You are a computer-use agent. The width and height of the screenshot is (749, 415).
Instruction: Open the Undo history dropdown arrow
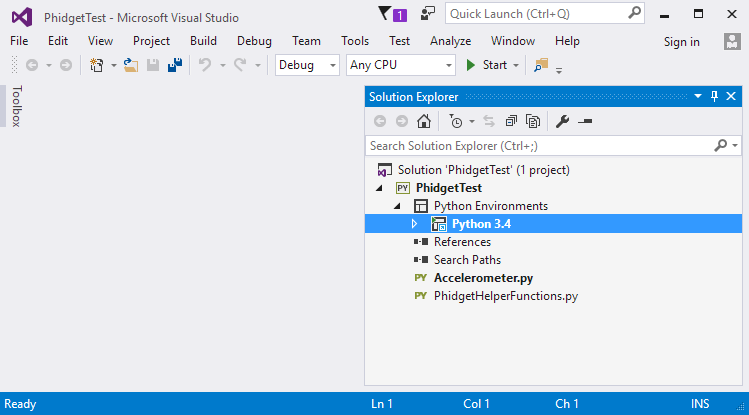point(223,65)
